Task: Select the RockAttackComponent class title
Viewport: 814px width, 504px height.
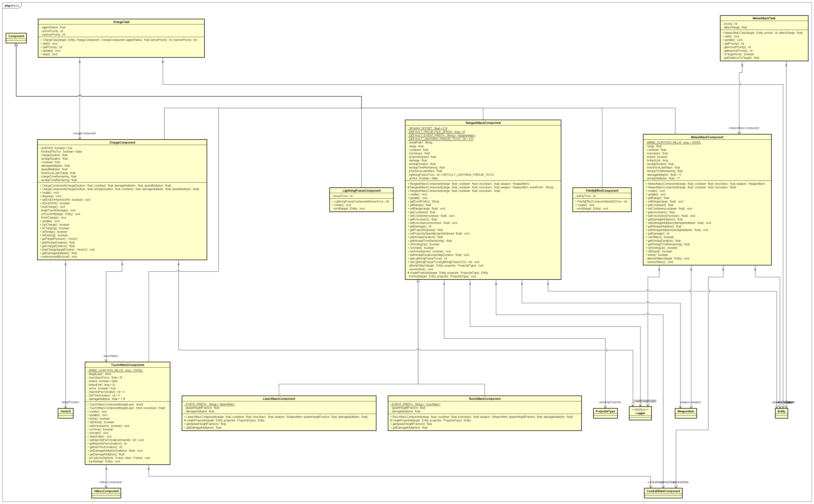Action: [484, 399]
